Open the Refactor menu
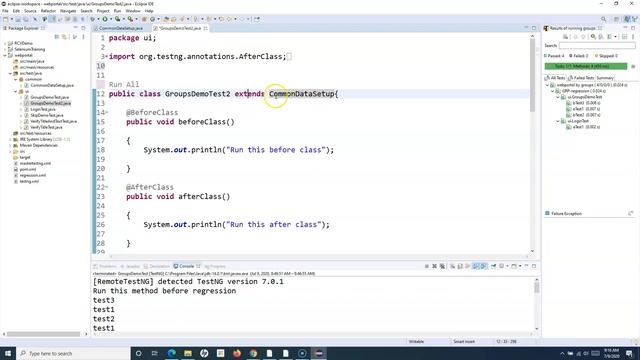Viewport: 640px width, 360px height. (x=48, y=11)
